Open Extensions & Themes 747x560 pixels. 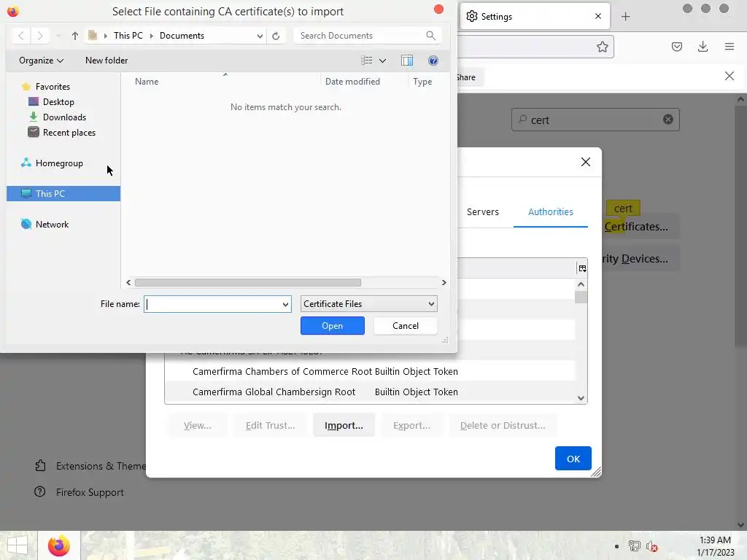click(x=90, y=466)
